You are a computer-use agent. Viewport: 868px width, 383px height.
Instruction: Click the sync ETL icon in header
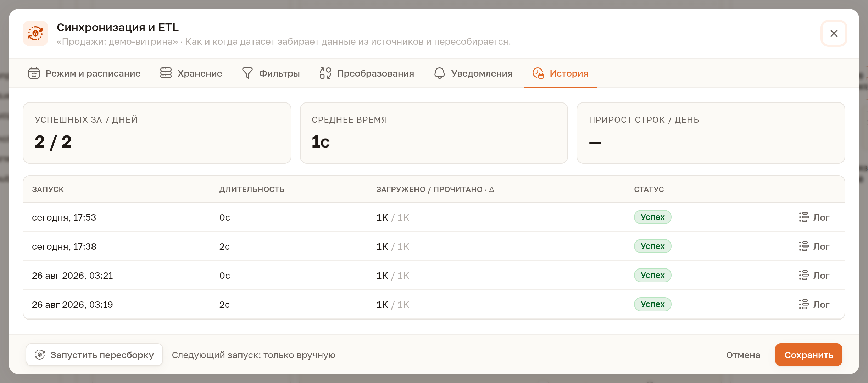35,33
